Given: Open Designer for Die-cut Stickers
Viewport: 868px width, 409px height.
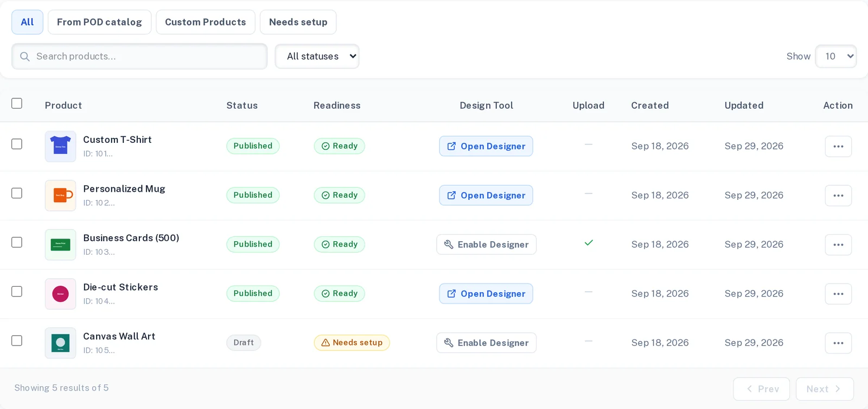Looking at the screenshot, I should click(x=486, y=294).
